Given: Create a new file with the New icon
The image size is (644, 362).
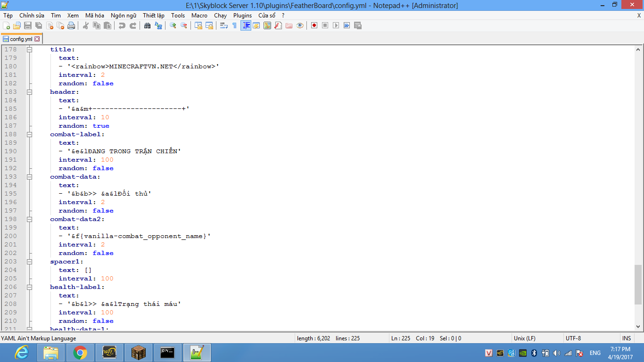Looking at the screenshot, I should tap(6, 25).
